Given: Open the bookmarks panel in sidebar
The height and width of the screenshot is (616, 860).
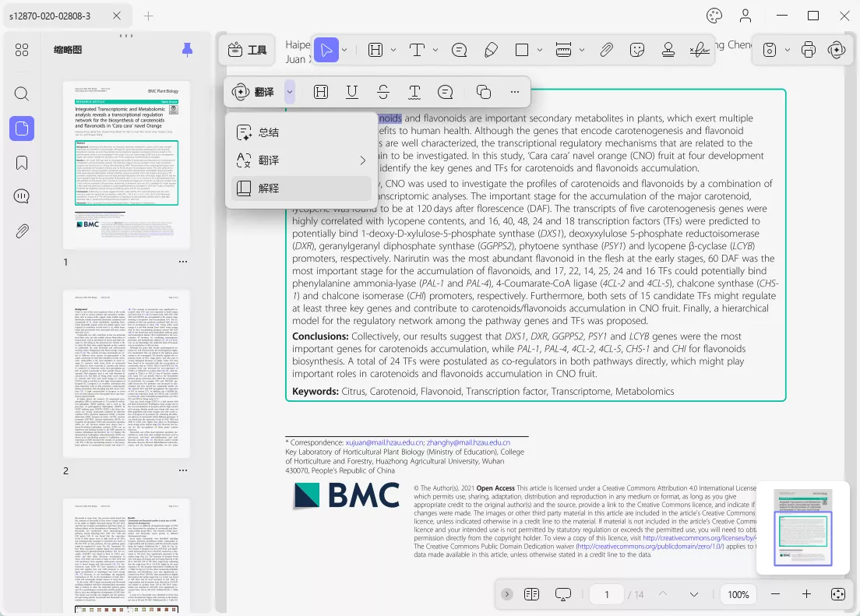Looking at the screenshot, I should (x=22, y=162).
